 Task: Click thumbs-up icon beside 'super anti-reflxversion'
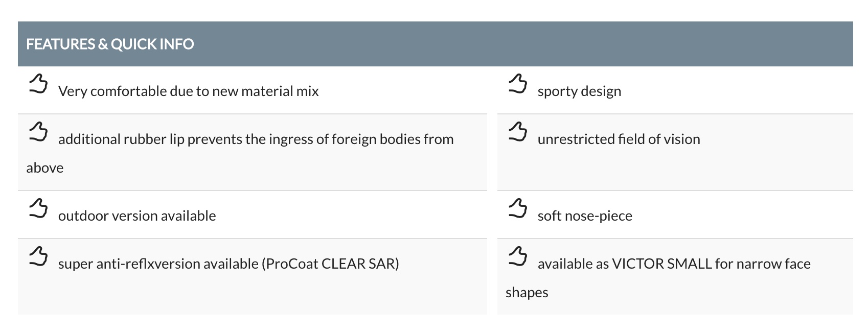pos(38,256)
